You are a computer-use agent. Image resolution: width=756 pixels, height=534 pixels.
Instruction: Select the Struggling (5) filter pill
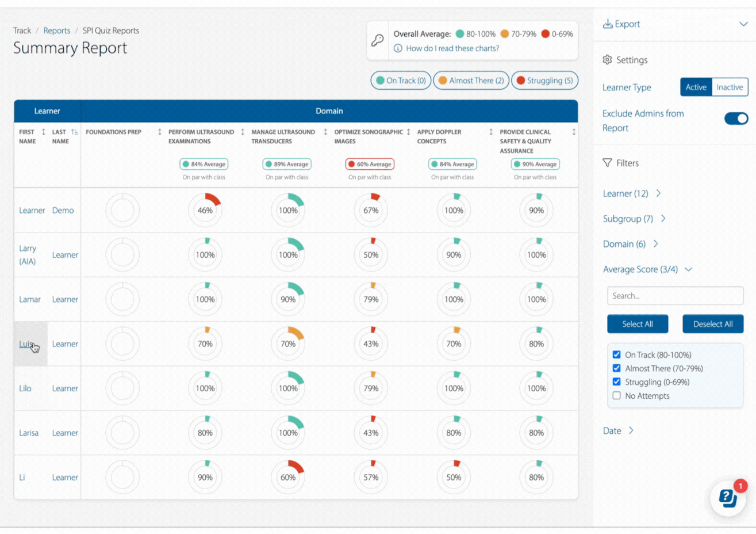pos(544,81)
